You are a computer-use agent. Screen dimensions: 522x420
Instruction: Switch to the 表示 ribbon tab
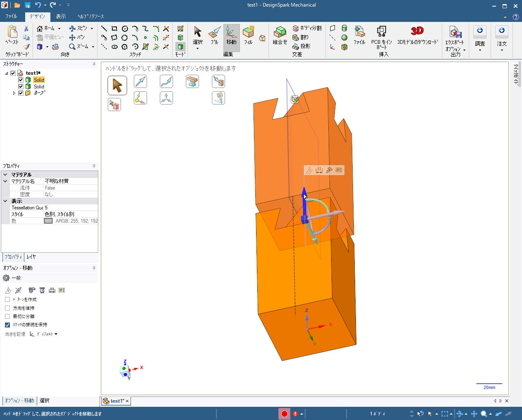coord(61,17)
